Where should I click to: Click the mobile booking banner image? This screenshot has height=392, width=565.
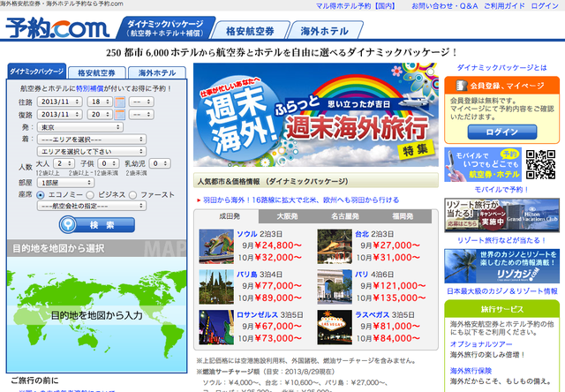[x=483, y=164]
